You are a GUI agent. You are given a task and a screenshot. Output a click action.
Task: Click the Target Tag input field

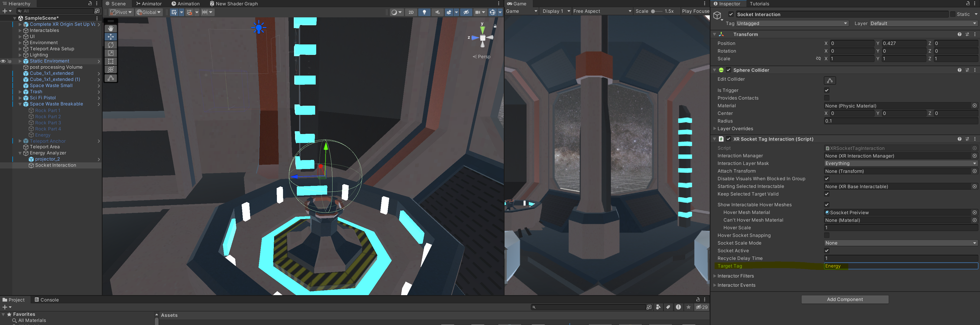tap(900, 266)
